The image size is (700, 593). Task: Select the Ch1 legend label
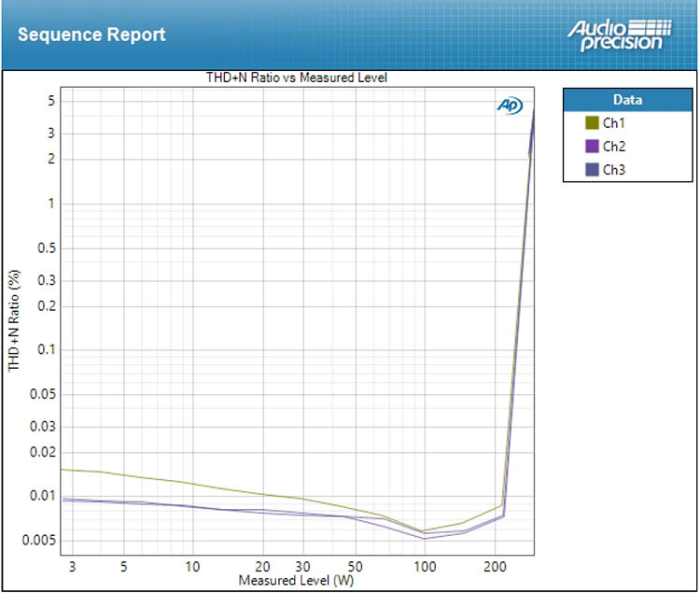pyautogui.click(x=614, y=122)
